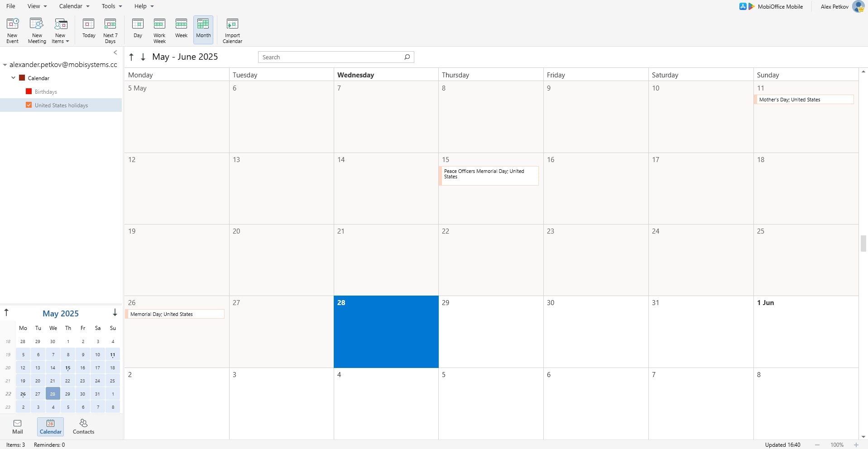This screenshot has width=868, height=449.
Task: Go to Mail in the bottom navigation
Action: coord(17,426)
